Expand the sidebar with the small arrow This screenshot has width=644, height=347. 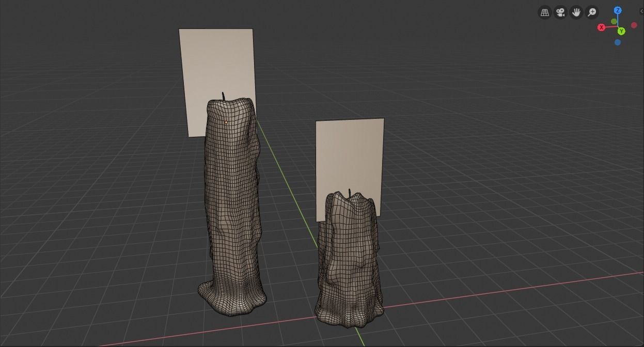[641, 11]
